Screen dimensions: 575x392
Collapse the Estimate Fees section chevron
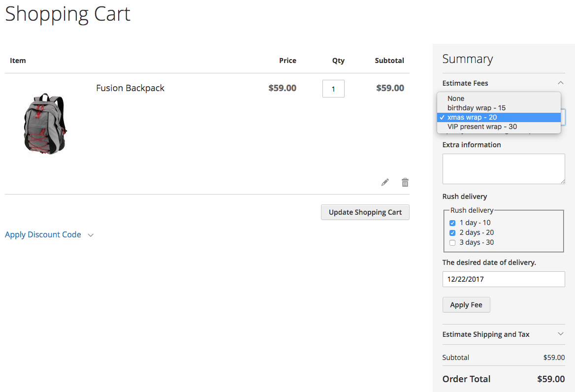[x=560, y=83]
